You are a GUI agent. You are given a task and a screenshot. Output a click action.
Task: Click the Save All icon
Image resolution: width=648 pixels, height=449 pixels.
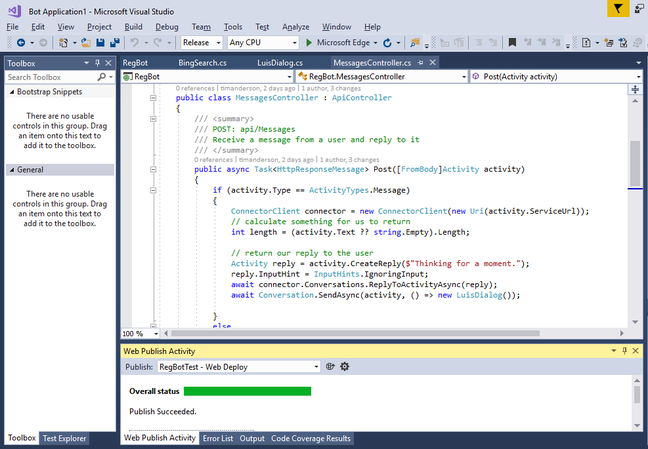114,43
